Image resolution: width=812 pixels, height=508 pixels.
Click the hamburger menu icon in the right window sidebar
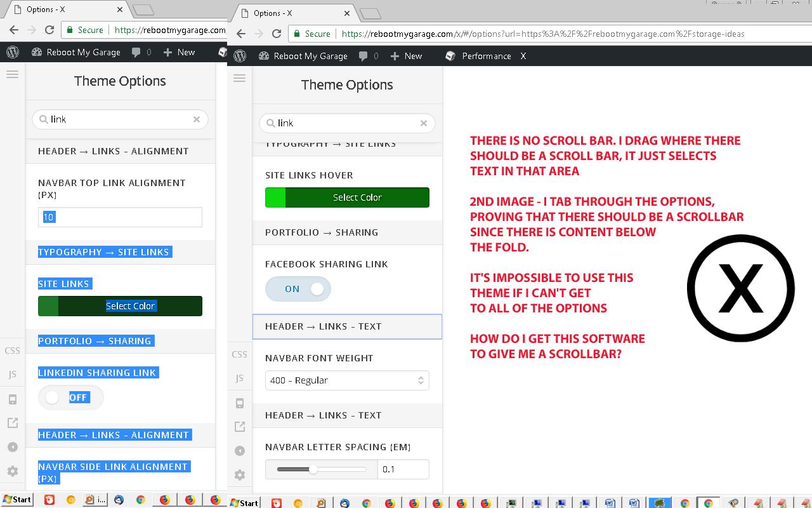point(239,78)
